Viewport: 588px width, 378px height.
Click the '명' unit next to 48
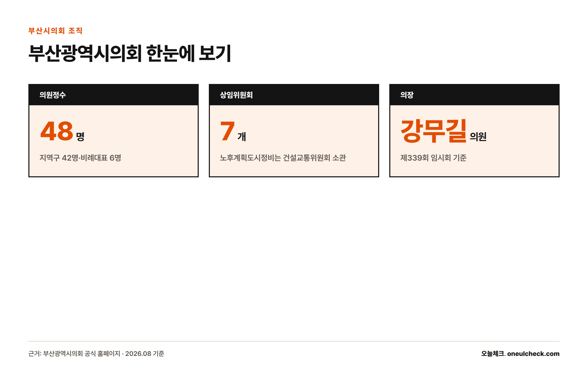tap(80, 136)
